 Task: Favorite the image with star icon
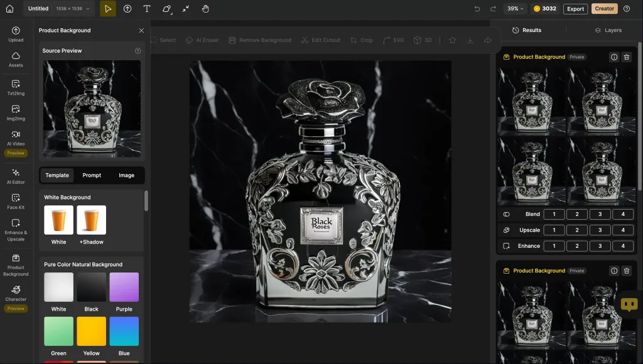452,40
